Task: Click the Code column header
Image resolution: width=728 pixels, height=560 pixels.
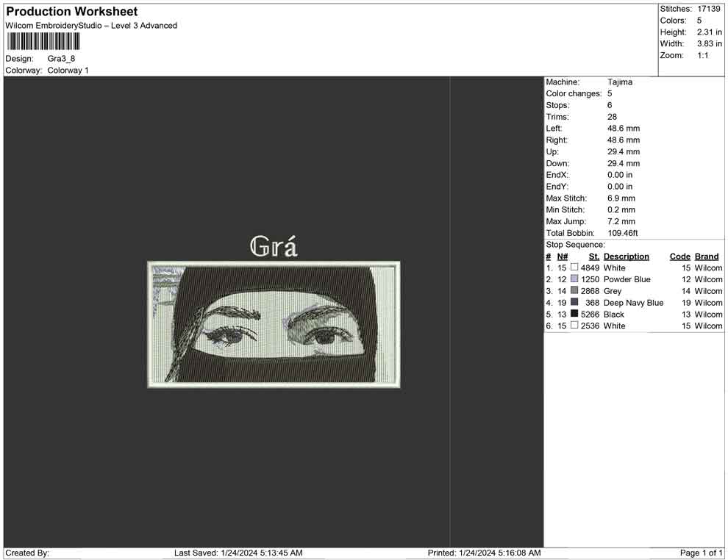Action: (x=680, y=256)
